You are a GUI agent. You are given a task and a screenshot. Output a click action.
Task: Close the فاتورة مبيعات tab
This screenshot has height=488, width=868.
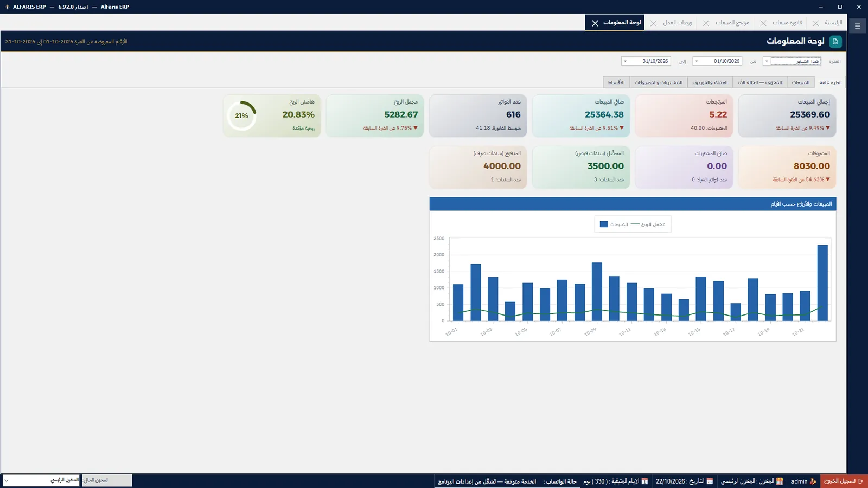(763, 23)
